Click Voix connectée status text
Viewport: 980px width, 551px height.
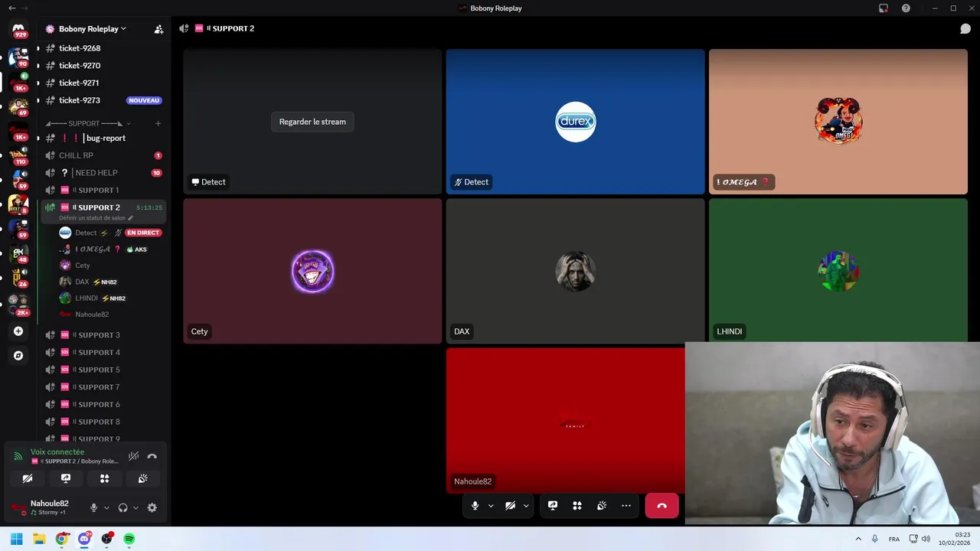point(57,452)
